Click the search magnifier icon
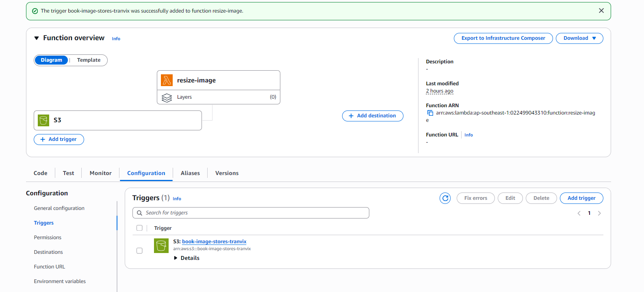 139,213
